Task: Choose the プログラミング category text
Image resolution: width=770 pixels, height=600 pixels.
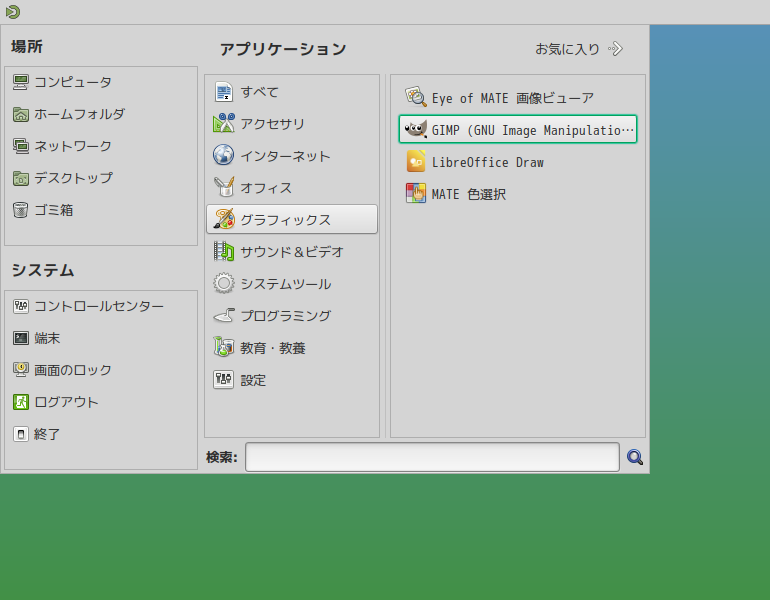Action: click(x=285, y=316)
